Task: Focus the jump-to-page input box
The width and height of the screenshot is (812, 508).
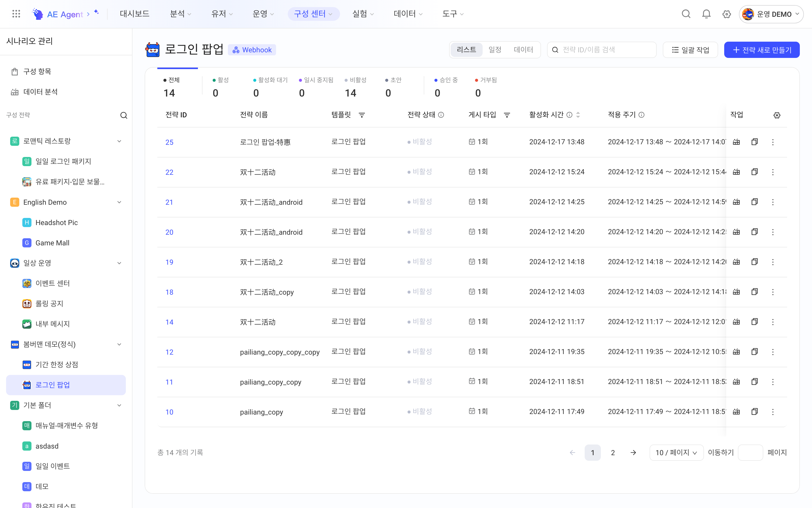Action: click(751, 453)
